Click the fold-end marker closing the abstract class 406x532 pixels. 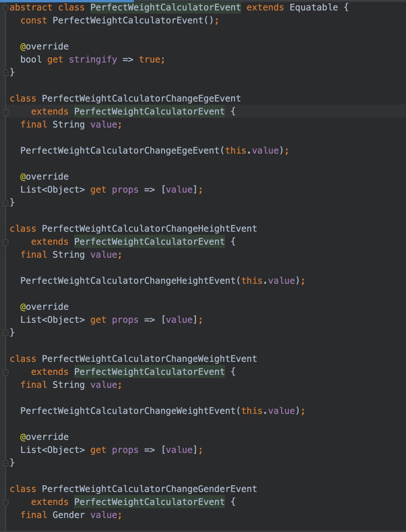coord(5,73)
